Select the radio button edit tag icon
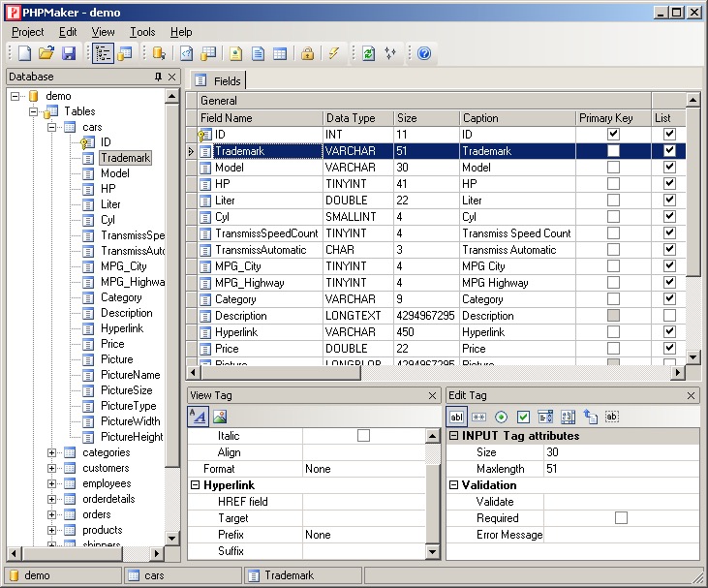The height and width of the screenshot is (588, 708). click(x=501, y=417)
